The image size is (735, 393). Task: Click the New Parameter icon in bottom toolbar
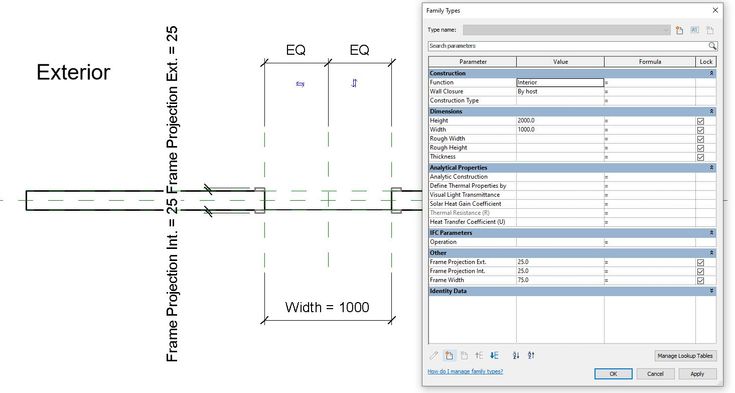pos(449,355)
